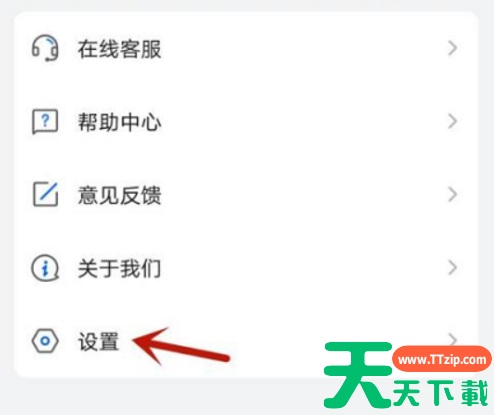Screen dimensions: 496x415
Task: Click the question mark help center icon
Action: point(45,121)
